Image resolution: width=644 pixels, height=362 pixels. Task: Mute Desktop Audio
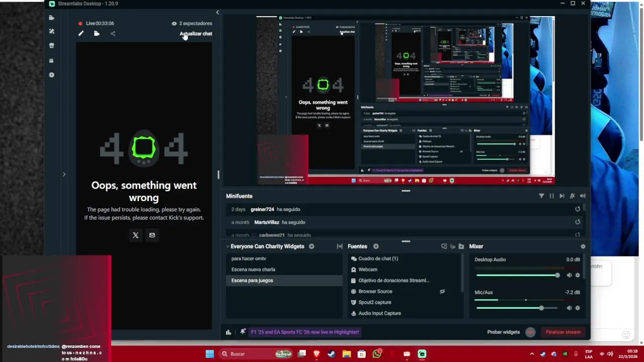click(569, 276)
